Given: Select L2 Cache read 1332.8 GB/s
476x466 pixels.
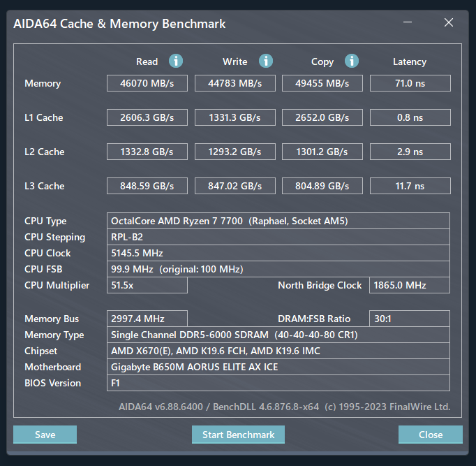Looking at the screenshot, I should (x=147, y=152).
